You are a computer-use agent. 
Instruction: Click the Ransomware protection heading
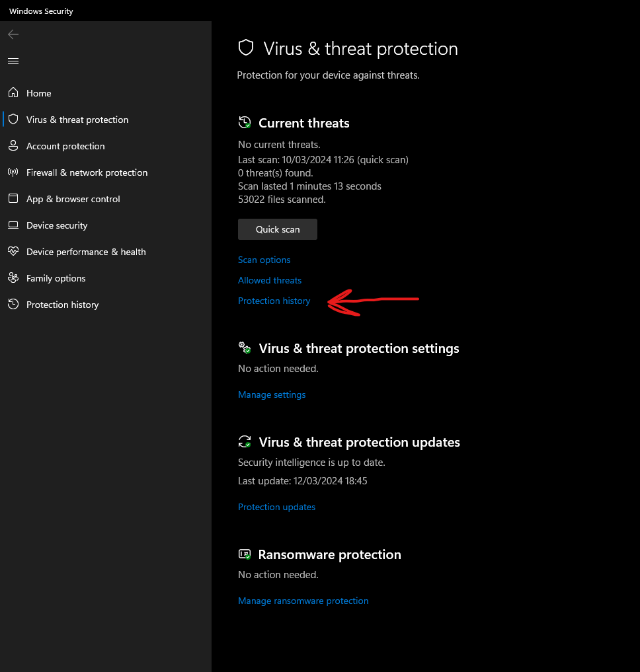pos(330,554)
